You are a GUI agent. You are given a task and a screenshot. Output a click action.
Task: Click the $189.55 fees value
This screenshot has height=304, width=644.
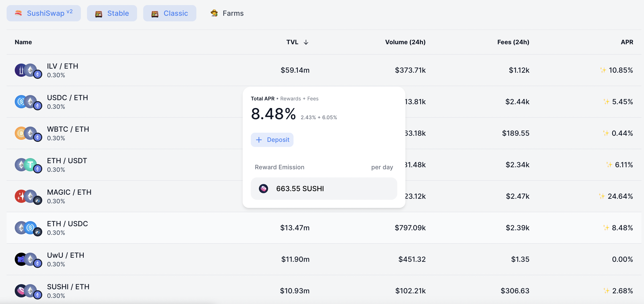(x=516, y=133)
